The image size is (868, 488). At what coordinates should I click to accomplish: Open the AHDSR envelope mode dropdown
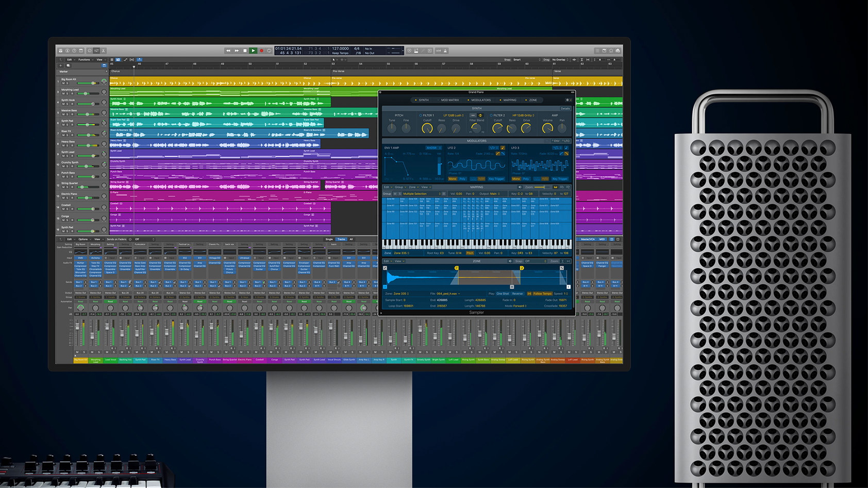(434, 148)
